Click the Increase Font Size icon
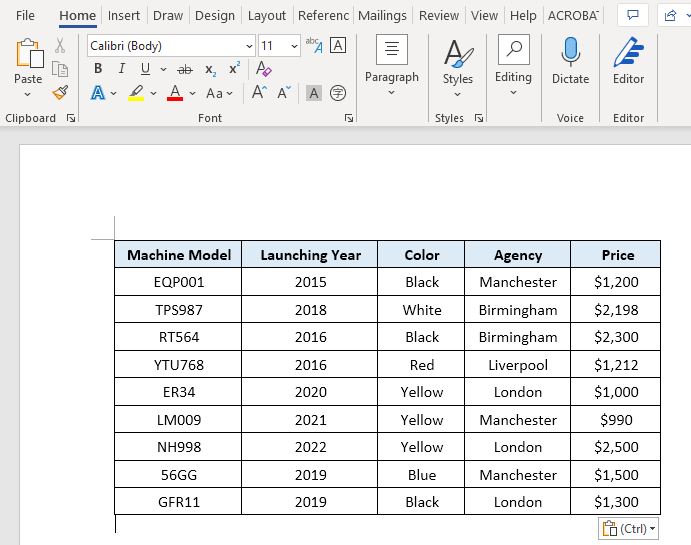 [x=259, y=93]
